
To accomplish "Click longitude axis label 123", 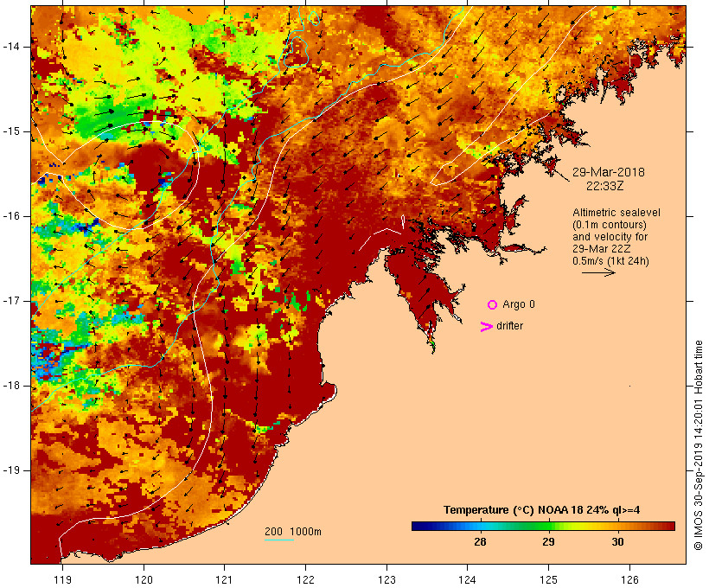I will click(386, 579).
